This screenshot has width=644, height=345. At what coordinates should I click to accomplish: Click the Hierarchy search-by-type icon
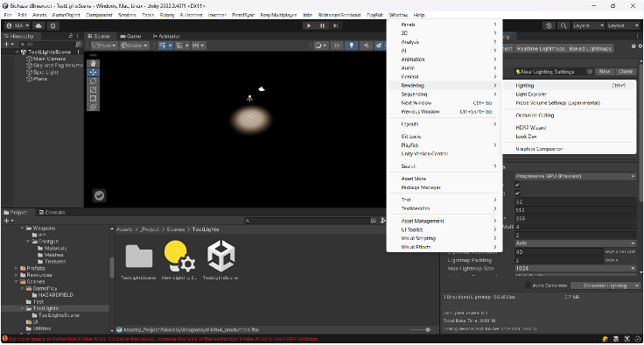pos(79,45)
